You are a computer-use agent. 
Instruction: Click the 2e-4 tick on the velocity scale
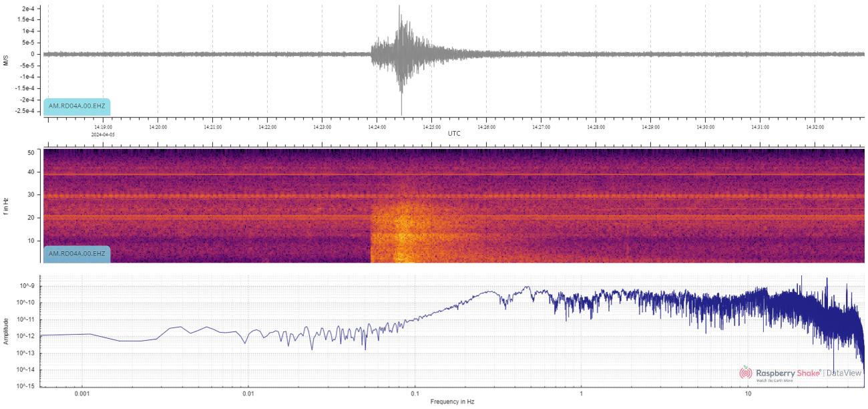point(28,9)
